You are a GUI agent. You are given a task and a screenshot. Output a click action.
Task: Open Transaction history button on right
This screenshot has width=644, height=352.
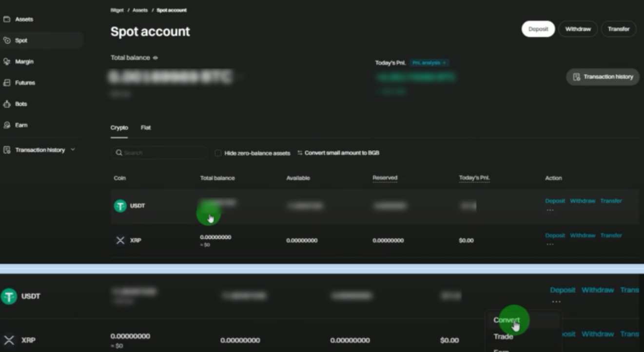[x=603, y=77]
